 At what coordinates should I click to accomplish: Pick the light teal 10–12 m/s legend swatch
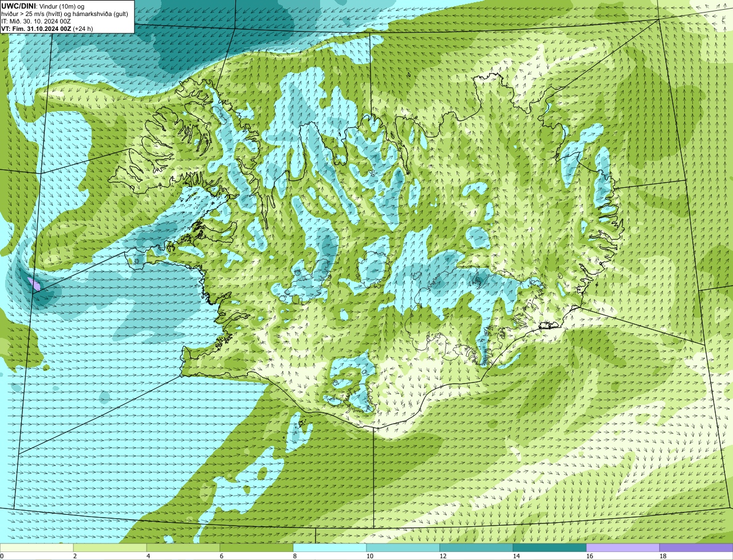[x=403, y=548]
